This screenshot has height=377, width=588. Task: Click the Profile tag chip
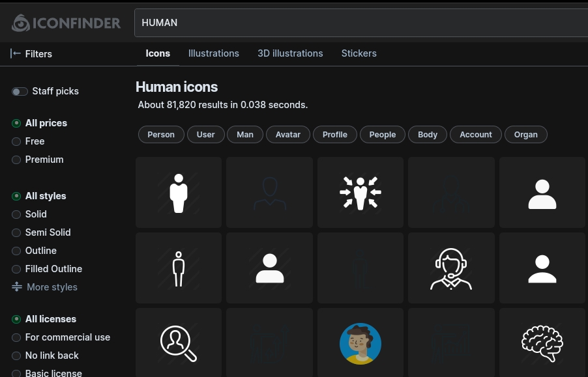[335, 134]
